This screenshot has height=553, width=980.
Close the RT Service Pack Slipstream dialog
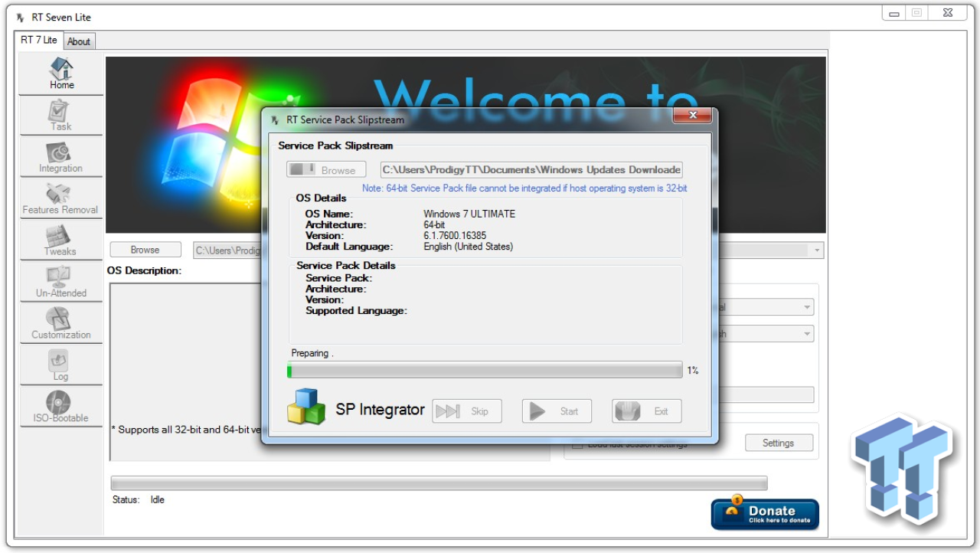[693, 116]
